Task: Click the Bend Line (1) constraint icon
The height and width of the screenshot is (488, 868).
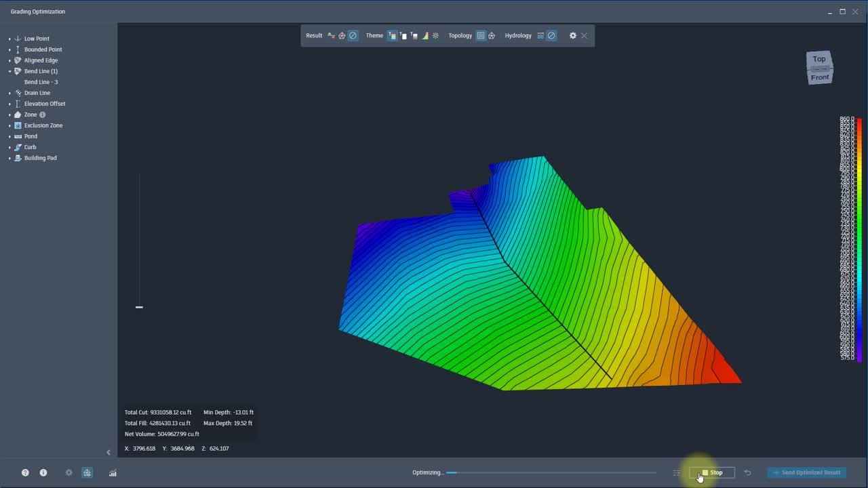Action: coord(18,71)
